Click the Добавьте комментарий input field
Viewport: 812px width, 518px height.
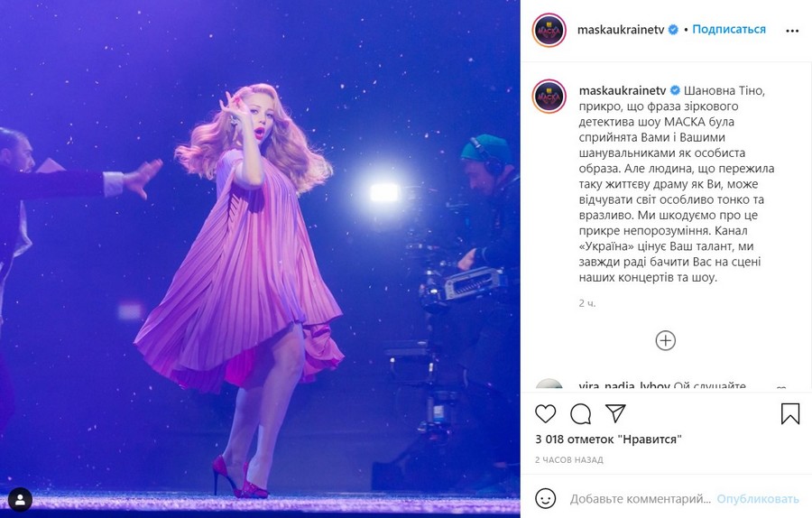pyautogui.click(x=640, y=499)
